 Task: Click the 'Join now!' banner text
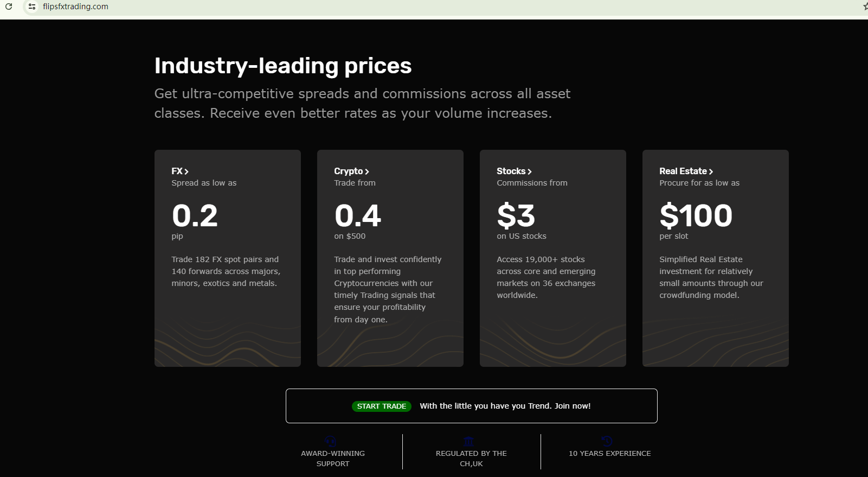(572, 406)
